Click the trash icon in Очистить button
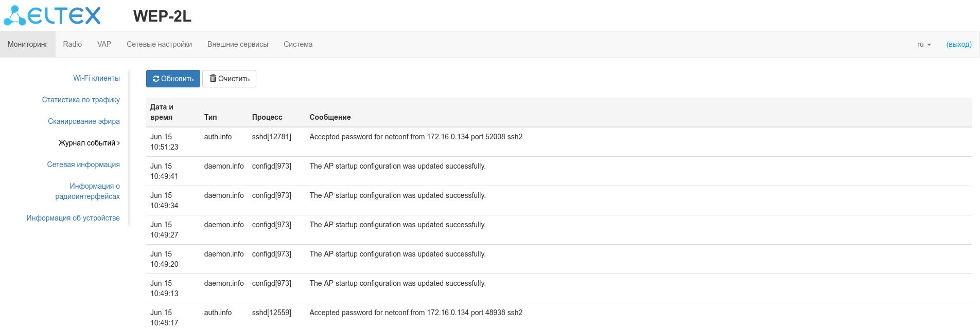The height and width of the screenshot is (329, 980). pyautogui.click(x=213, y=78)
